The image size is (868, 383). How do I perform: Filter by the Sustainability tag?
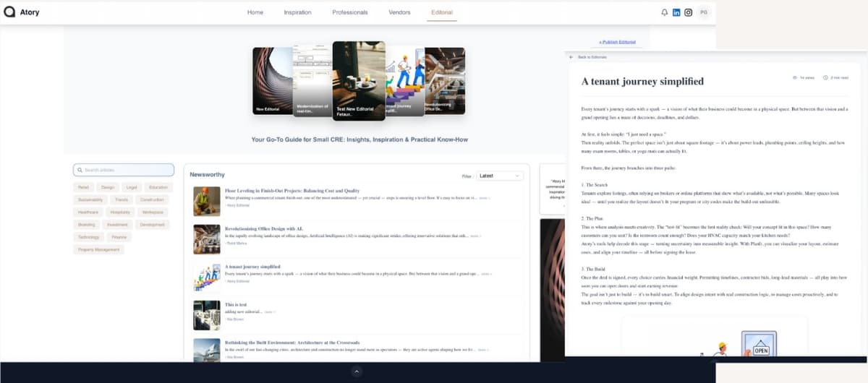90,199
